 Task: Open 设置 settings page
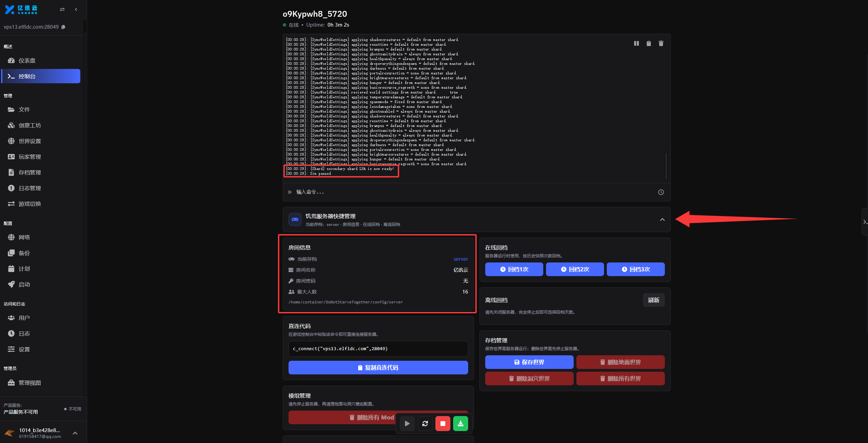point(41,349)
